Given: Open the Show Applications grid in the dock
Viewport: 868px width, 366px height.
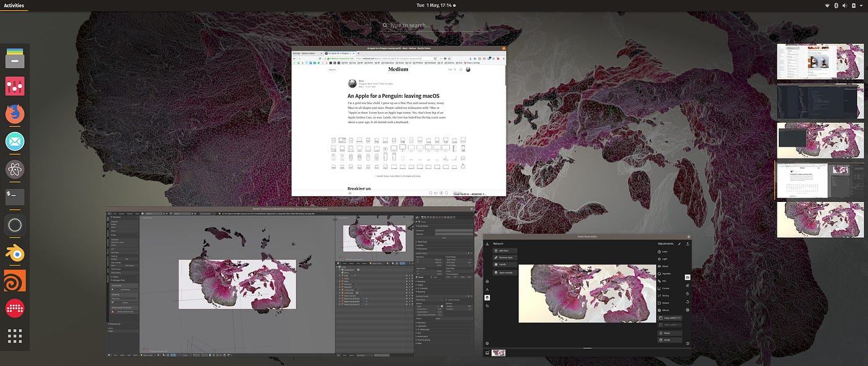Looking at the screenshot, I should pyautogui.click(x=15, y=336).
